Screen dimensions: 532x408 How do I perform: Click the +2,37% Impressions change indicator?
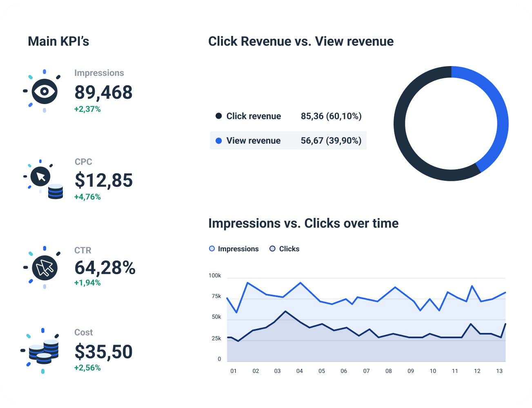click(87, 109)
